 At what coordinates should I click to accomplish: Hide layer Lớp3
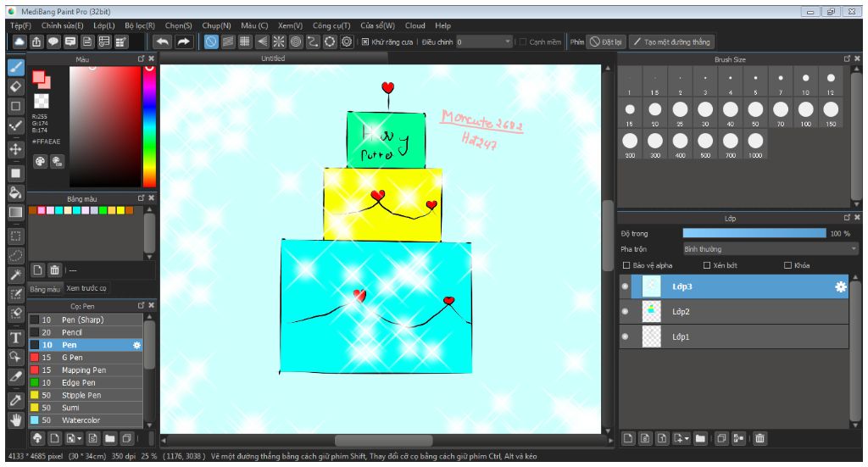(x=625, y=286)
